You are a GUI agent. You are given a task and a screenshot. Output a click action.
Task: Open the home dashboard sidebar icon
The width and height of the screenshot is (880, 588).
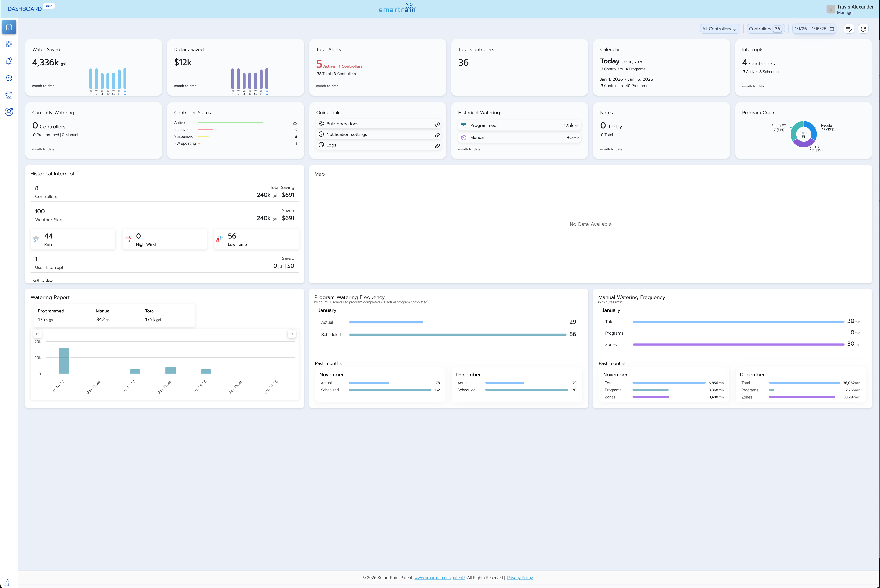pyautogui.click(x=9, y=27)
